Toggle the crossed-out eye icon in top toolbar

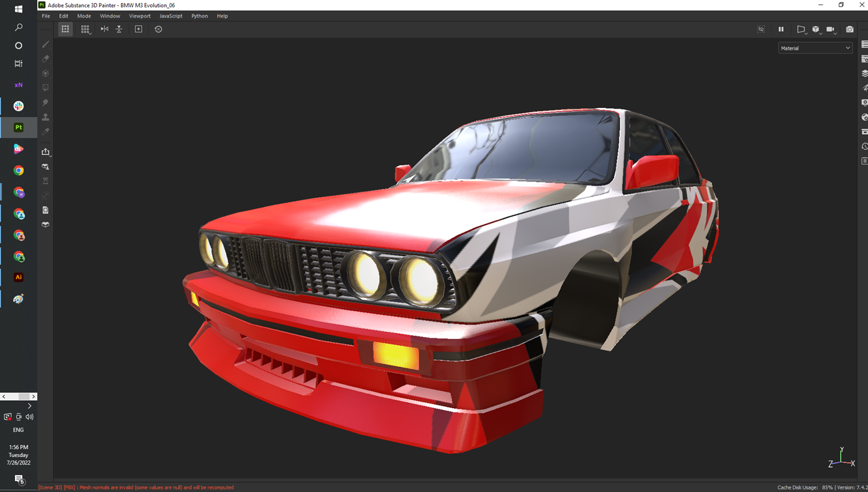point(761,29)
